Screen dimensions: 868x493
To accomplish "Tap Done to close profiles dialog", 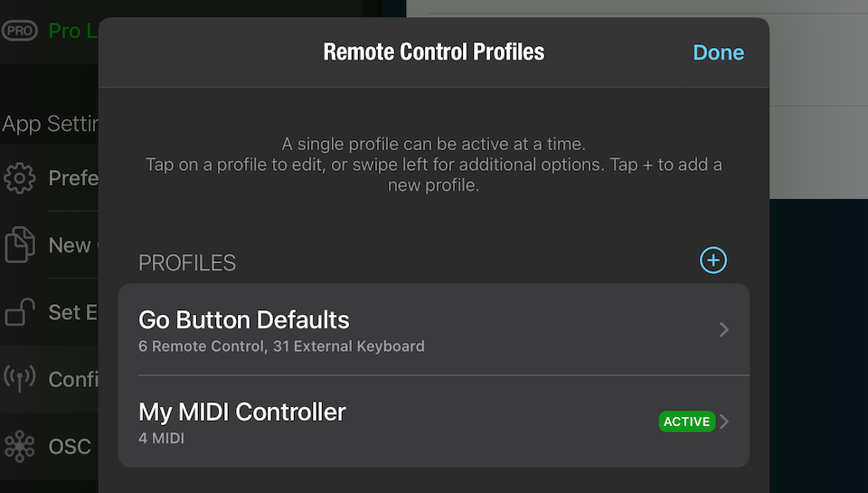I will coord(718,52).
